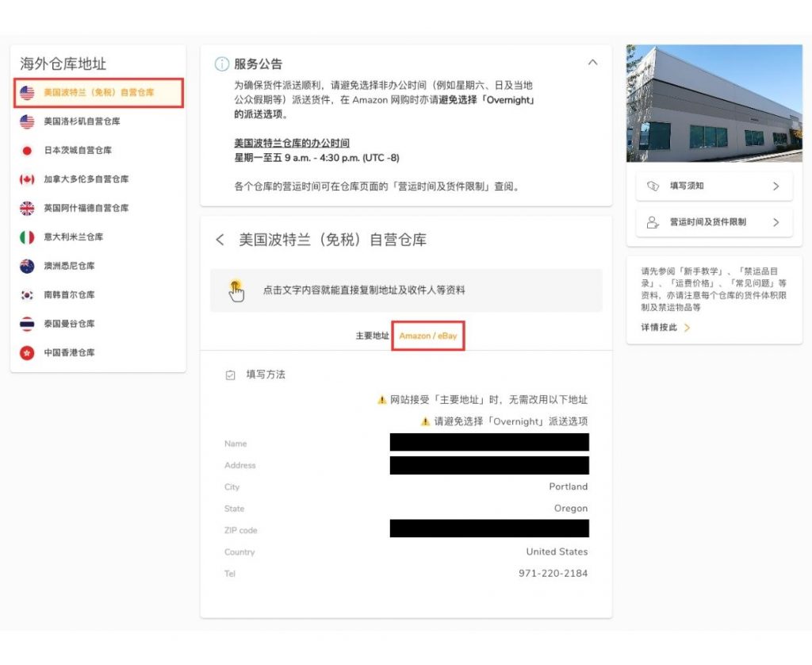This screenshot has width=812, height=665.
Task: Select the US Portland tax-free warehouse flag icon
Action: tap(27, 93)
